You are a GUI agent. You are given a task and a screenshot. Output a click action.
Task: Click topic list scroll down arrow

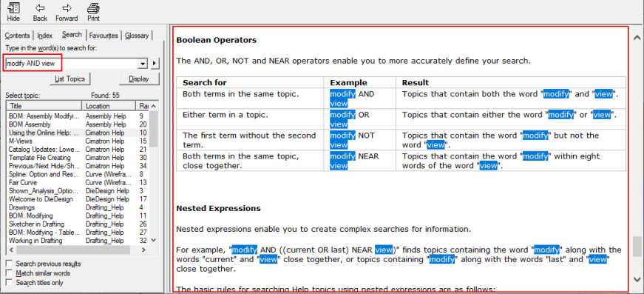pyautogui.click(x=154, y=240)
